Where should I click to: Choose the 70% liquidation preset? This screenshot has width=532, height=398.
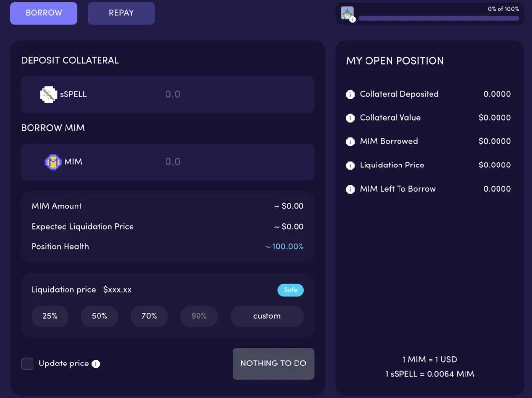point(149,316)
